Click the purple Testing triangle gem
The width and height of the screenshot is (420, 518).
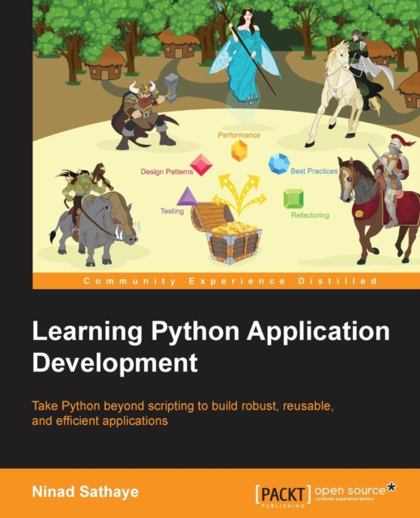point(187,196)
